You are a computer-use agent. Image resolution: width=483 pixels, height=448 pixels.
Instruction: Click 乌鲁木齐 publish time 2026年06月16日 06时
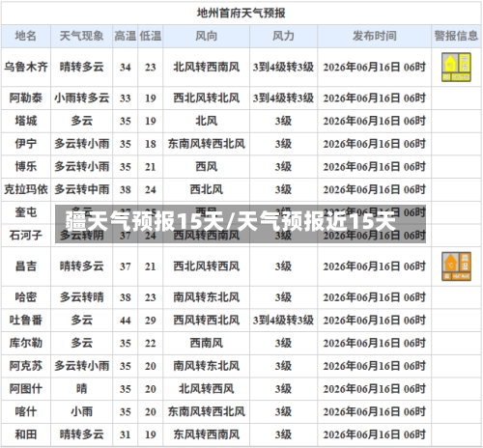coord(374,67)
